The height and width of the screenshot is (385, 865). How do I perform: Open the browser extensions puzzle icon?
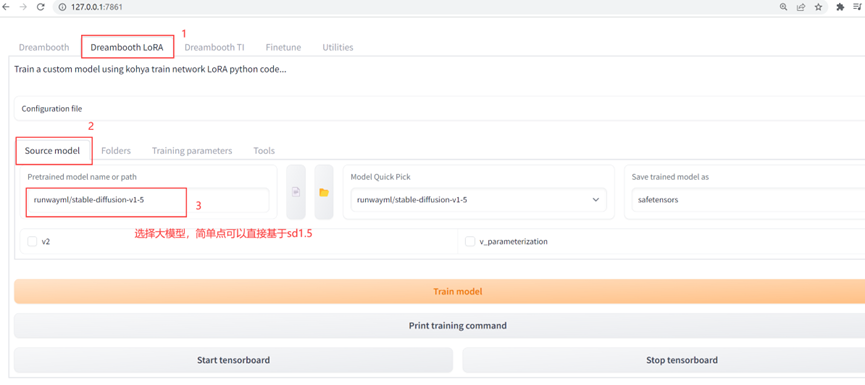pos(840,7)
